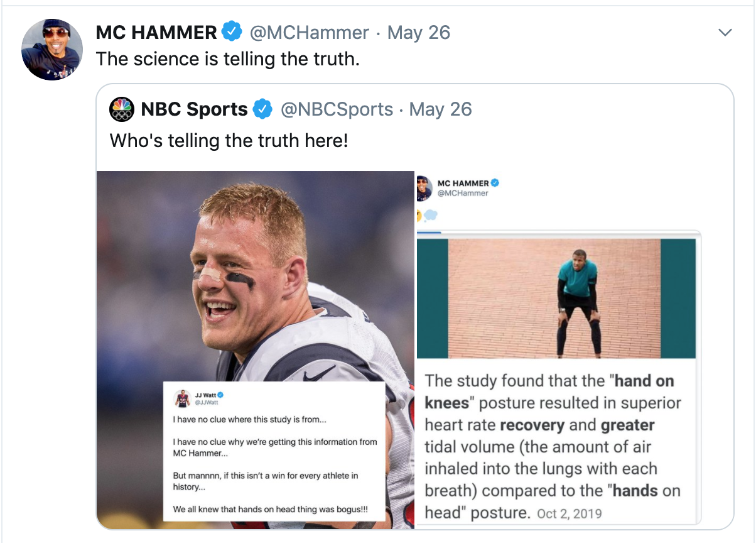
Task: Click JJ Watt's small avatar in embedded tweet
Action: [182, 398]
